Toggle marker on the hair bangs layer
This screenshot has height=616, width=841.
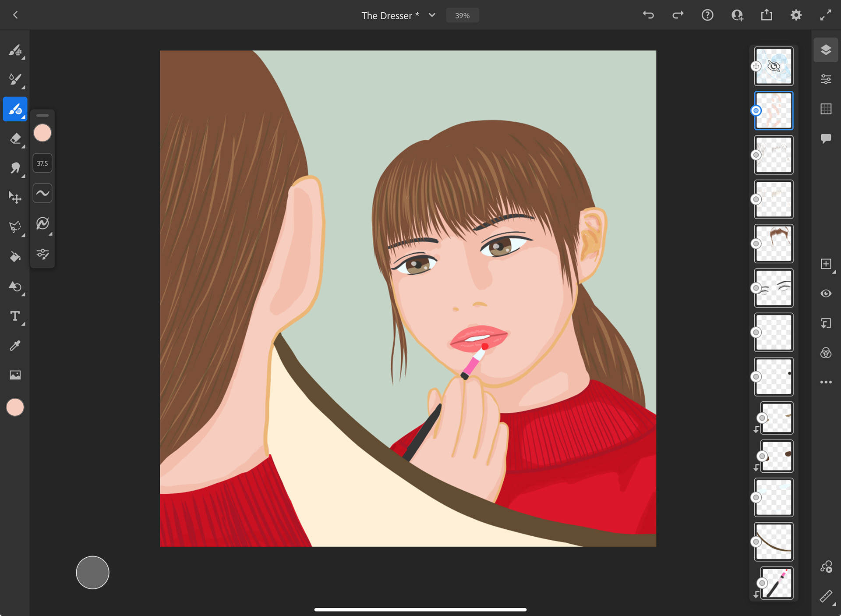click(756, 244)
